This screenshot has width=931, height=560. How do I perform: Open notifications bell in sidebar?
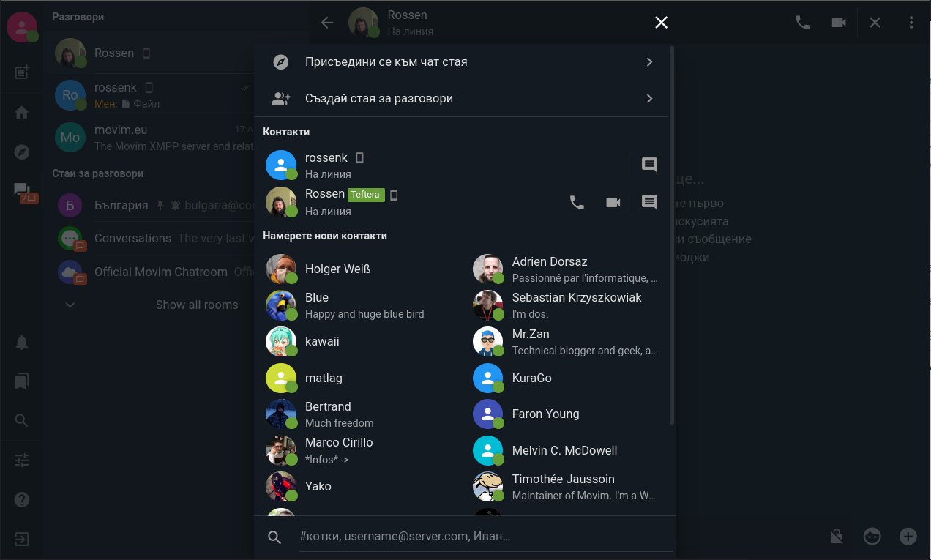22,343
